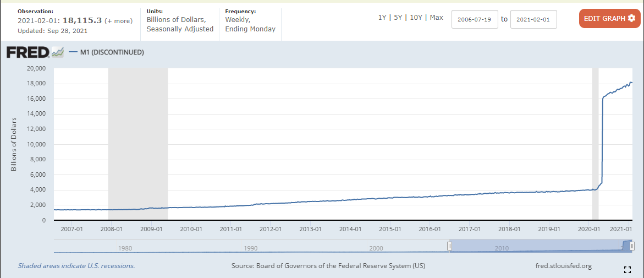Viewport: 644px width, 278px height.
Task: Open fred.stlouisfed.org link
Action: click(565, 266)
